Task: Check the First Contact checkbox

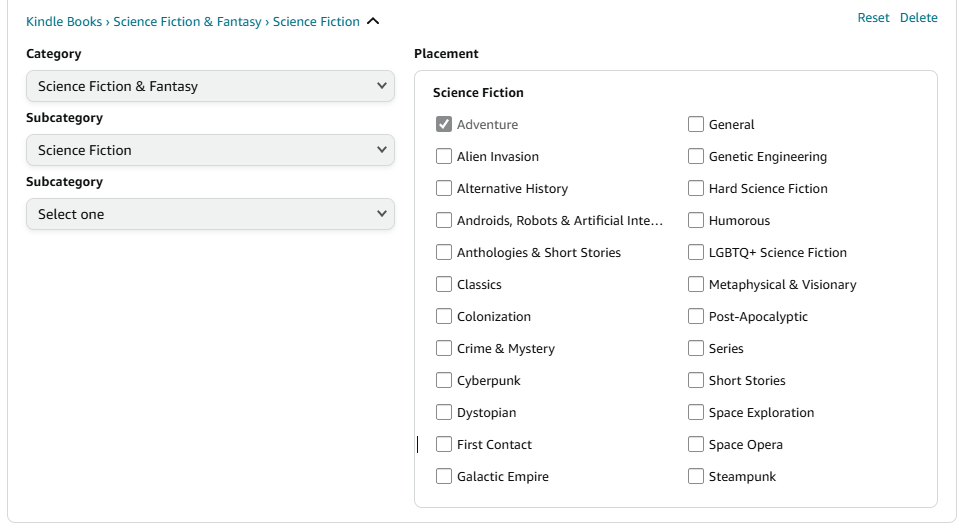Action: (444, 445)
